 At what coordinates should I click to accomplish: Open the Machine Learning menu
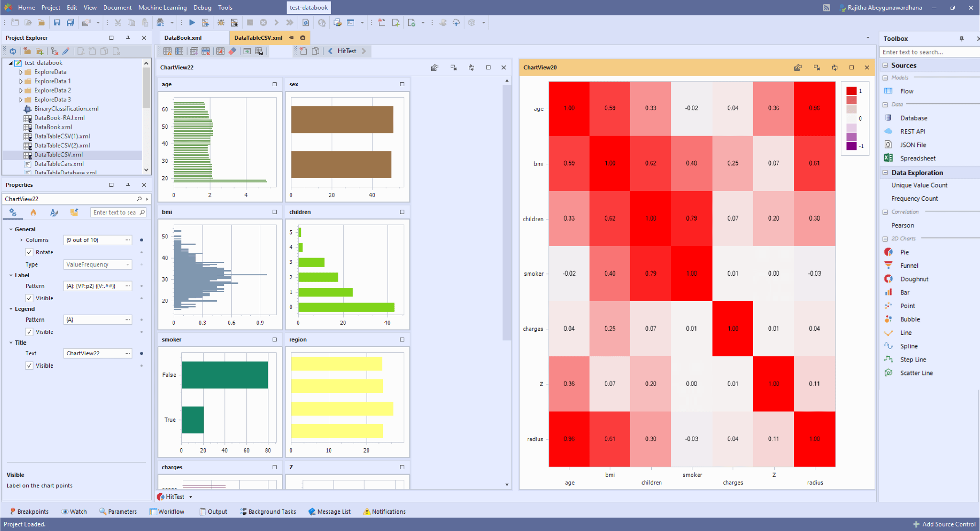point(162,8)
